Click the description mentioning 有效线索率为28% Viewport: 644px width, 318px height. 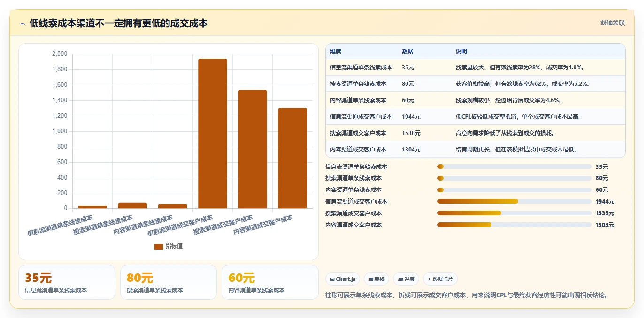click(520, 68)
